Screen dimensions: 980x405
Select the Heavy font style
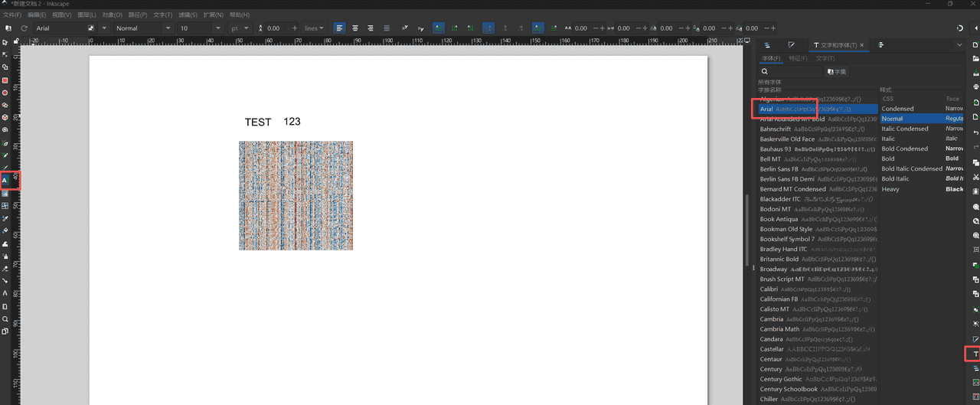point(922,189)
